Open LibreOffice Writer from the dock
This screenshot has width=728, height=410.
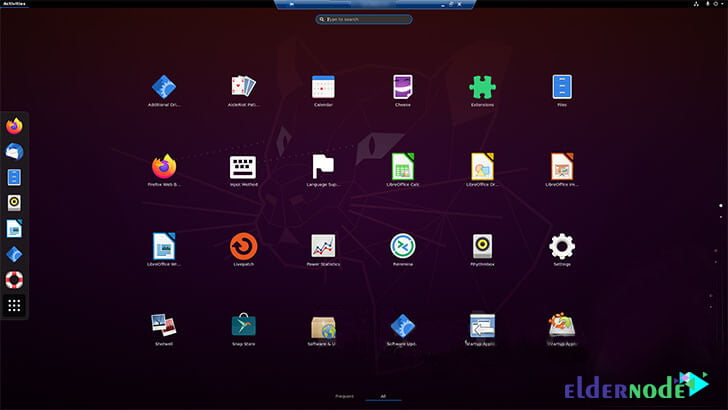(14, 229)
